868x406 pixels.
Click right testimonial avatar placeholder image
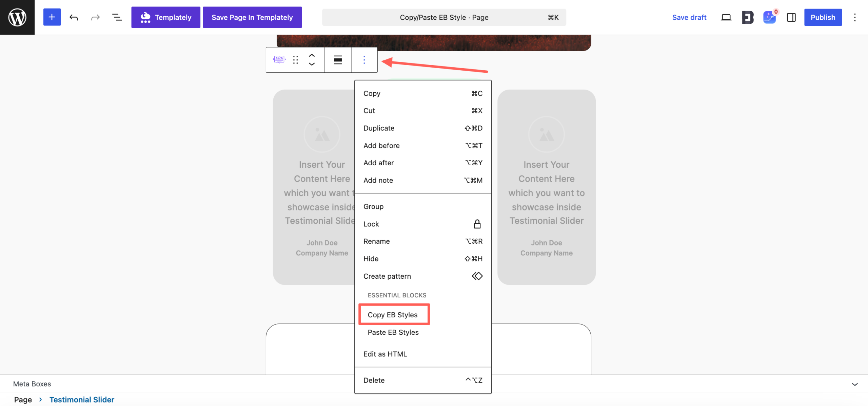click(546, 135)
